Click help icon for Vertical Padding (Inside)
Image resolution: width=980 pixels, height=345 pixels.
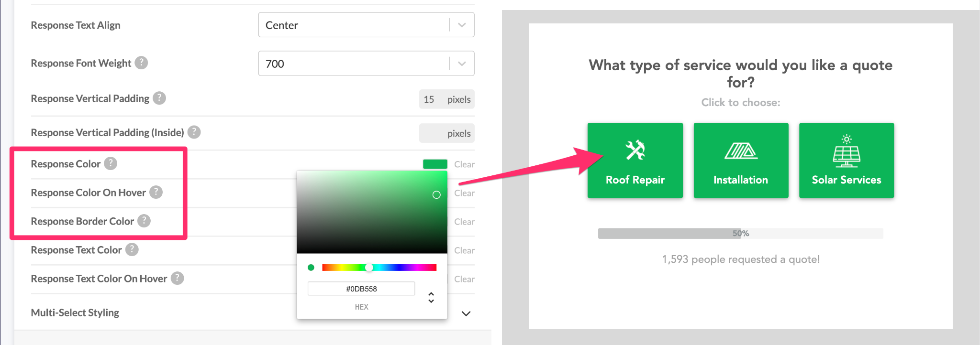click(x=194, y=132)
